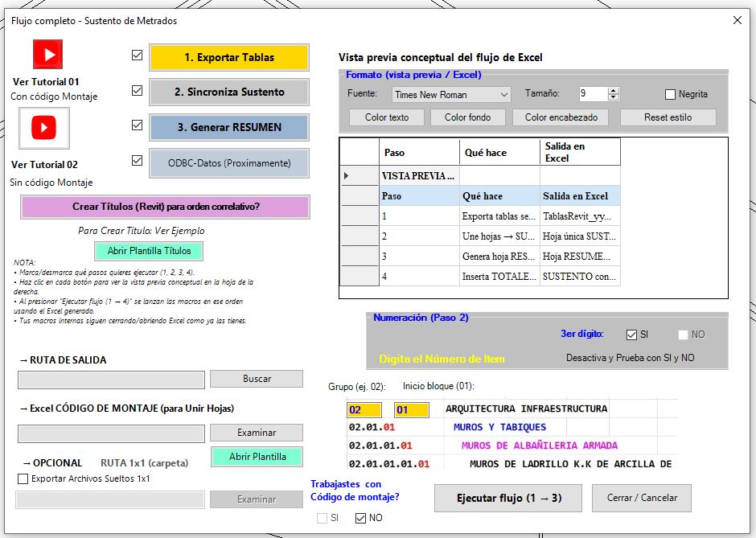Check the 3er dígito NO checkbox
The height and width of the screenshot is (538, 756).
[683, 335]
